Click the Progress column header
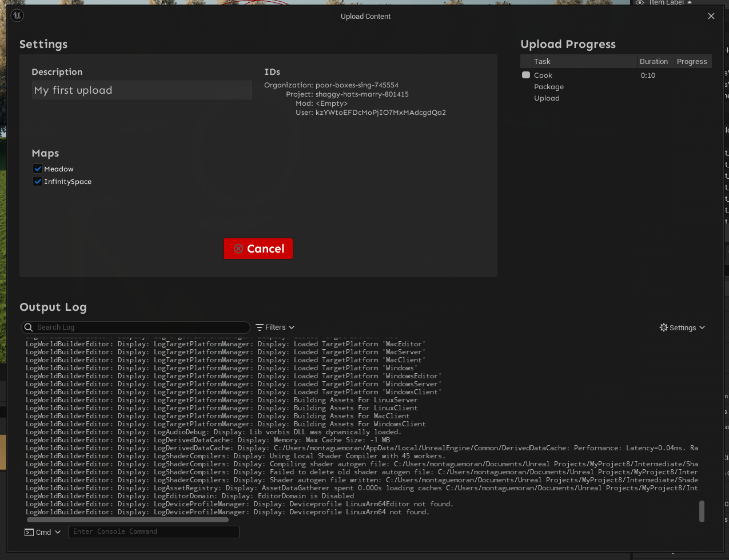729x560 pixels. (x=692, y=62)
